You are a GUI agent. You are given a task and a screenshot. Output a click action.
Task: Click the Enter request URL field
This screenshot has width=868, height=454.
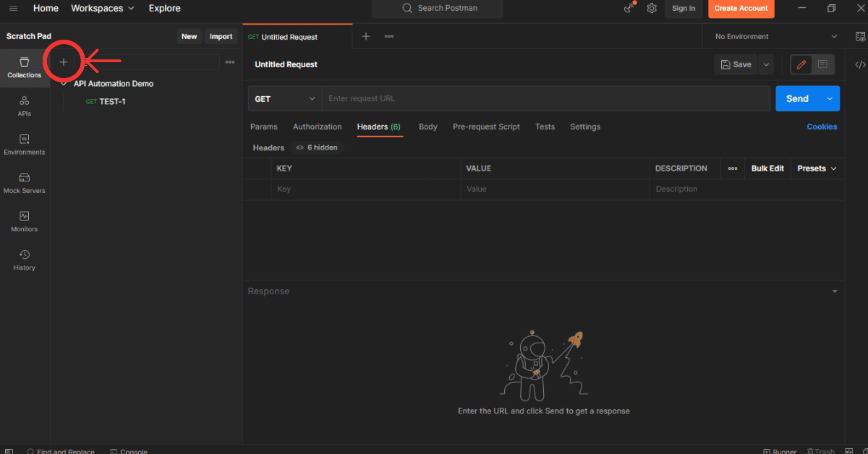coord(546,98)
